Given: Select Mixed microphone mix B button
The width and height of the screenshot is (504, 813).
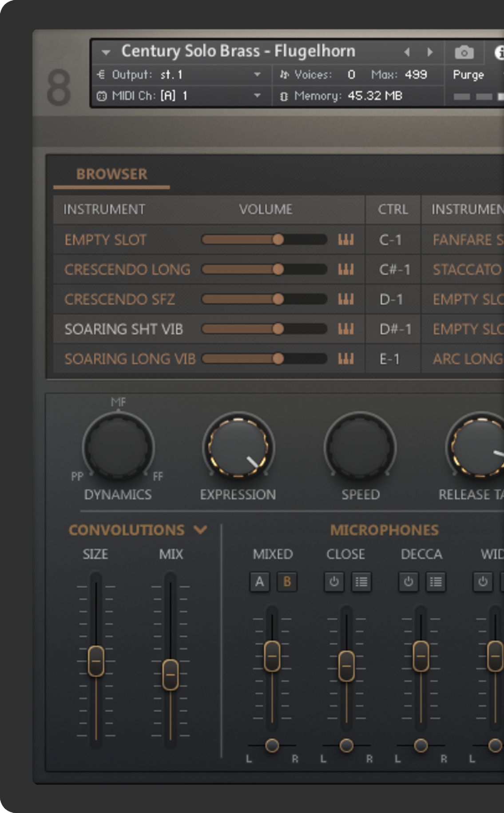Looking at the screenshot, I should pos(287,582).
